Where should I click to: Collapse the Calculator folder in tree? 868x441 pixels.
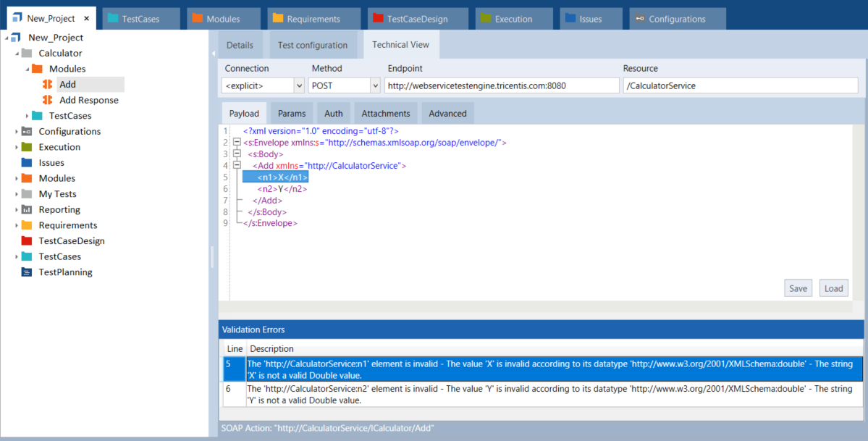click(x=17, y=54)
